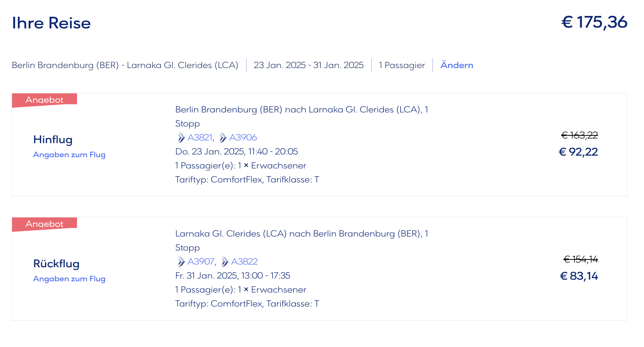
Task: Click the 1 Passagier summary text
Action: click(x=402, y=65)
